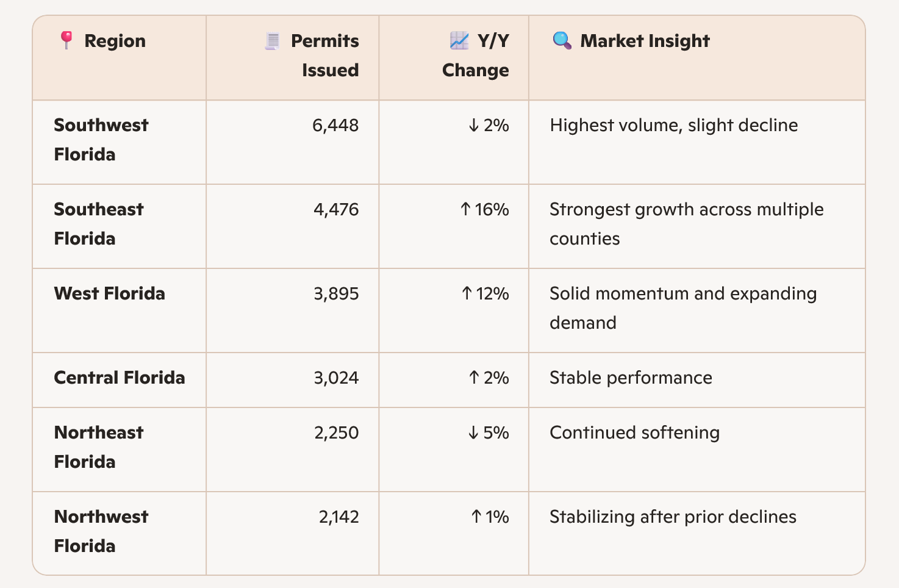Viewport: 899px width, 588px height.
Task: Click the up arrow beside 12%
Action: [467, 294]
